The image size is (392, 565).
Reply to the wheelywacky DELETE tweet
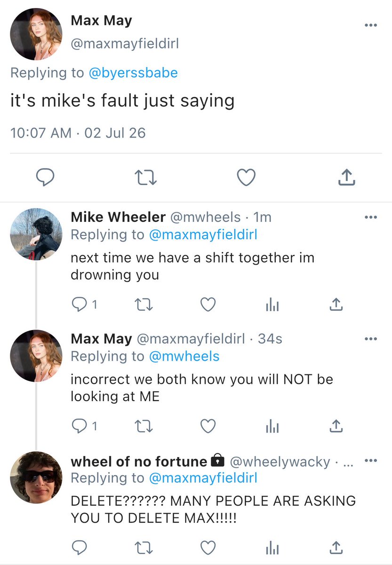pyautogui.click(x=79, y=547)
